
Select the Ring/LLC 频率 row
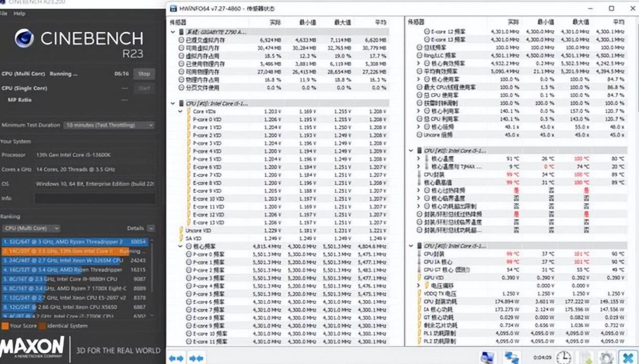(x=521, y=55)
